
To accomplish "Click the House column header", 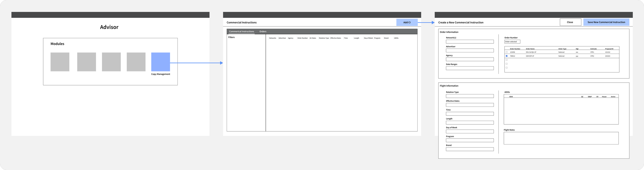I will (604, 97).
